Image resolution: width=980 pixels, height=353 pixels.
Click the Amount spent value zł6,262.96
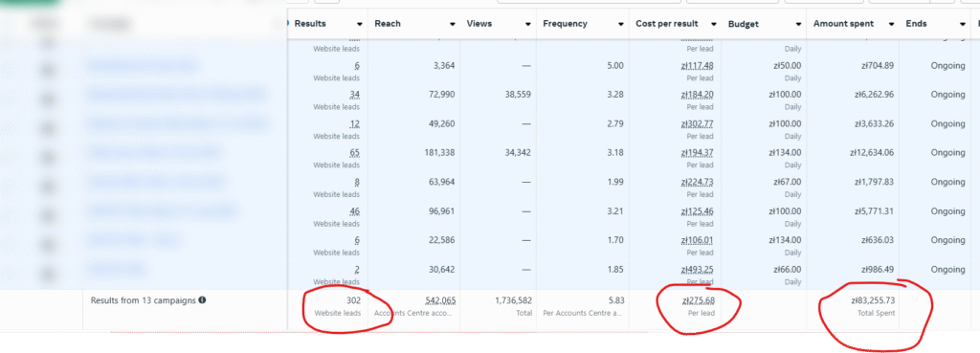coord(875,95)
